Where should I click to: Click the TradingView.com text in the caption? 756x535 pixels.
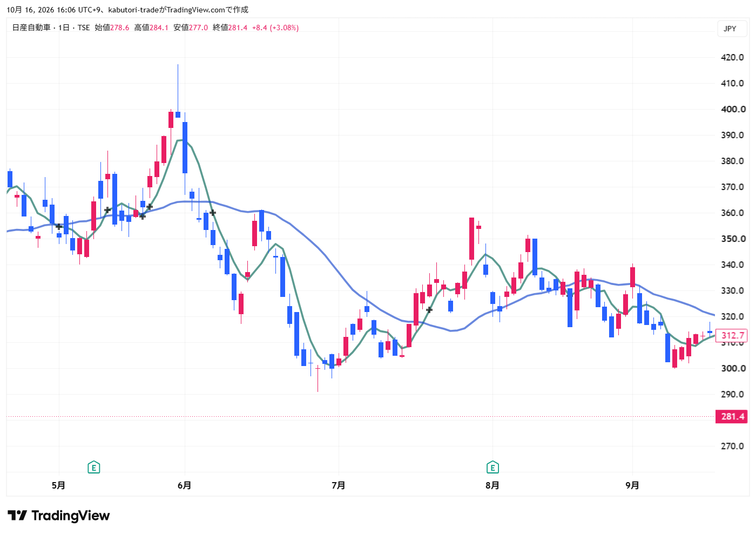tap(195, 10)
